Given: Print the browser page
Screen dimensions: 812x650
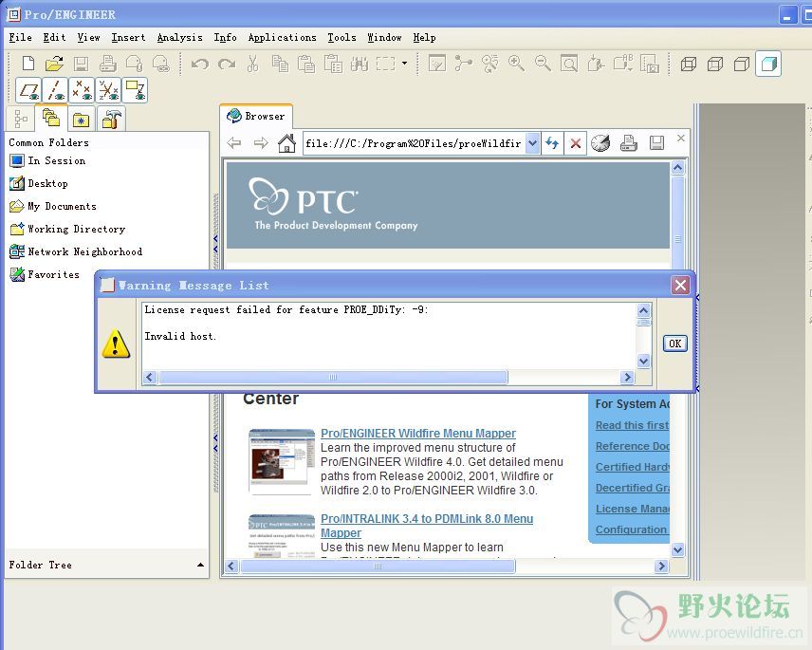Looking at the screenshot, I should coord(628,143).
